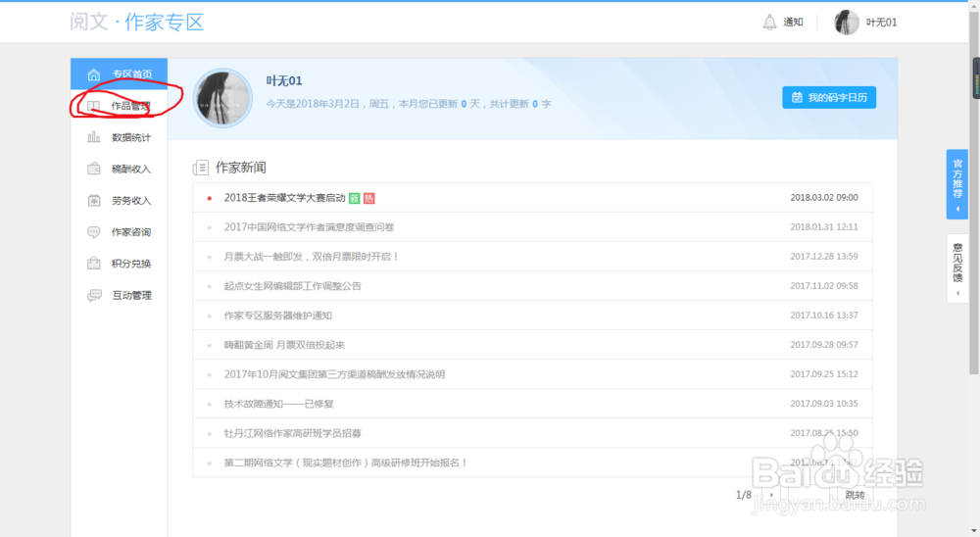Open news 月票大战一触即发，双倍月票限时开启！
The height and width of the screenshot is (537, 980).
[312, 257]
